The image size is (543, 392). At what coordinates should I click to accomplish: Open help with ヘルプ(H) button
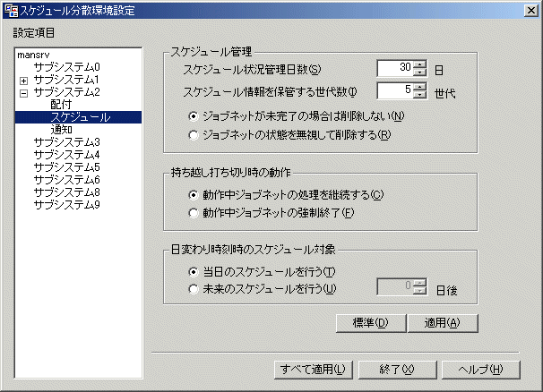coord(480,370)
